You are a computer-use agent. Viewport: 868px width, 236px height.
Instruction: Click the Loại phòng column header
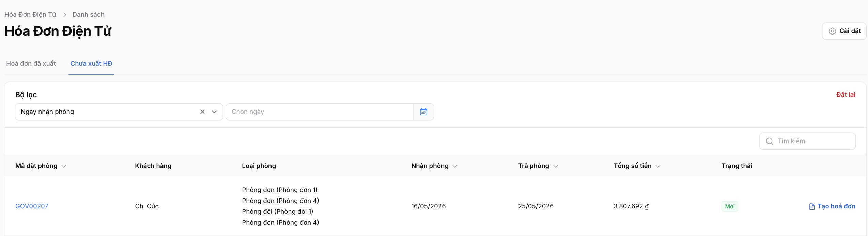click(259, 166)
